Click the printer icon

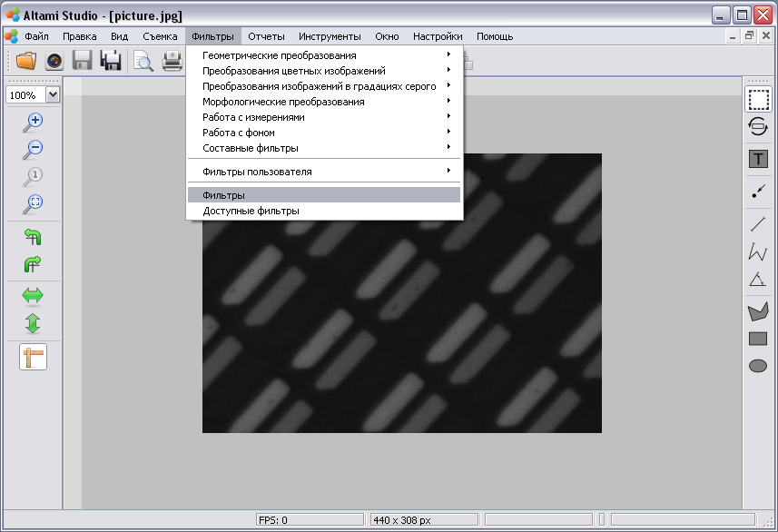coord(172,61)
